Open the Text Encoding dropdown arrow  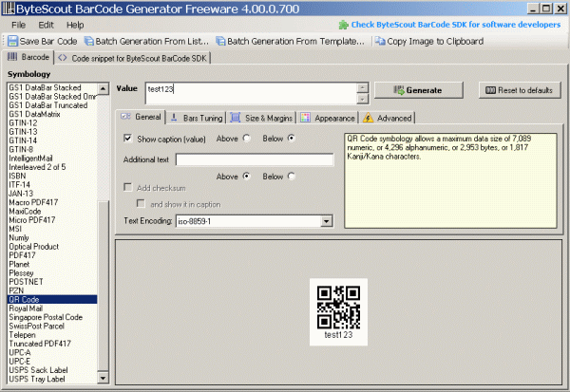326,221
